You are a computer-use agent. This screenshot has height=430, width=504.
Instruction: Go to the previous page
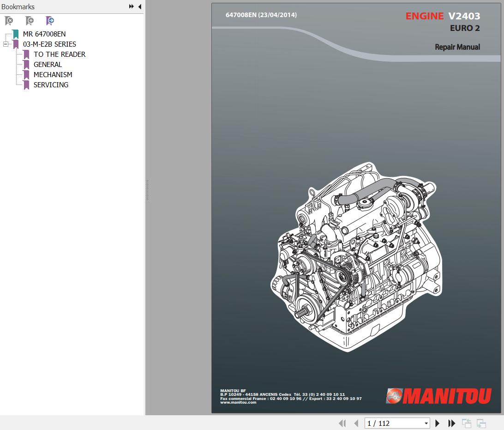coord(356,423)
